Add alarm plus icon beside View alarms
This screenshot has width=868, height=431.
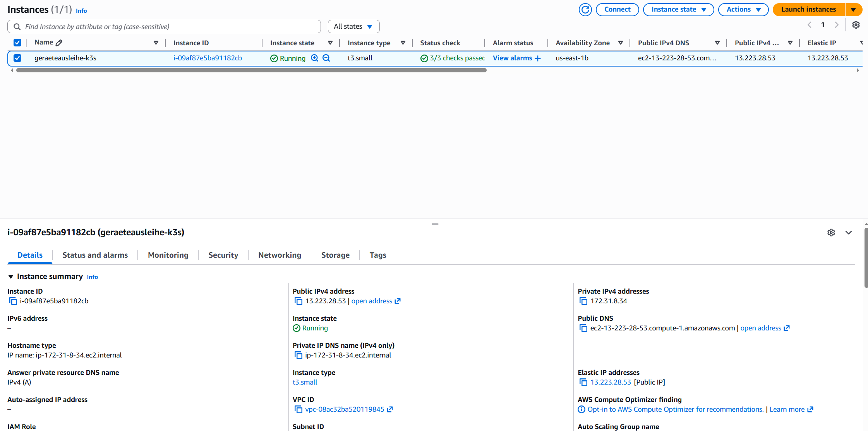(538, 58)
